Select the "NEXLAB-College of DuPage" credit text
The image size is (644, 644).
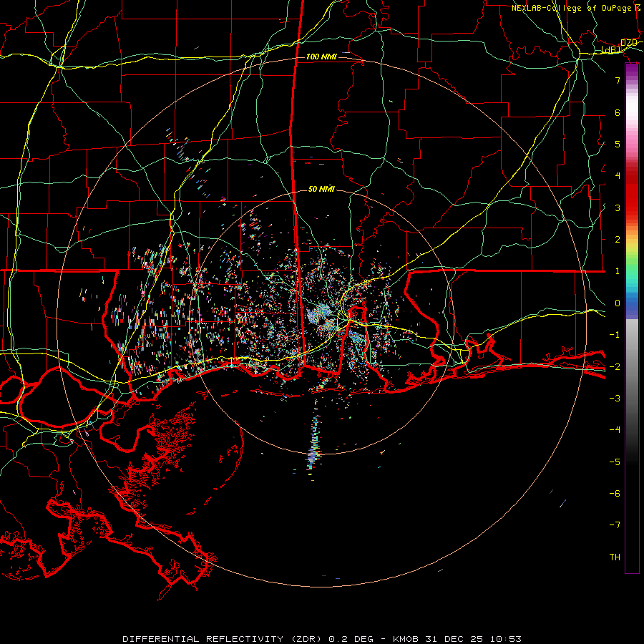pyautogui.click(x=571, y=8)
